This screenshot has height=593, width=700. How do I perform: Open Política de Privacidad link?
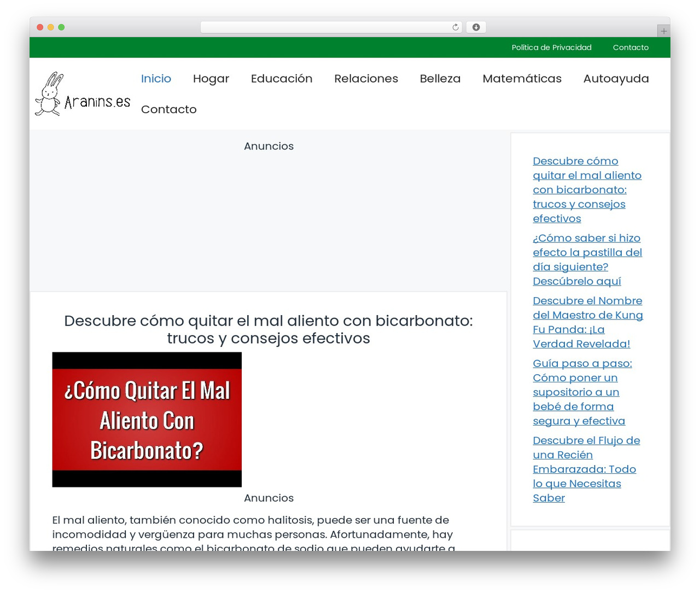point(551,48)
